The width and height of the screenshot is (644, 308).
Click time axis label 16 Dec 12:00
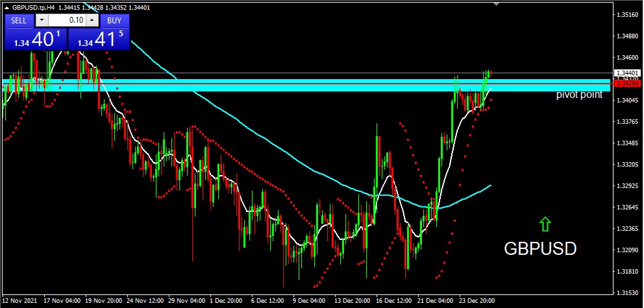[393, 301]
